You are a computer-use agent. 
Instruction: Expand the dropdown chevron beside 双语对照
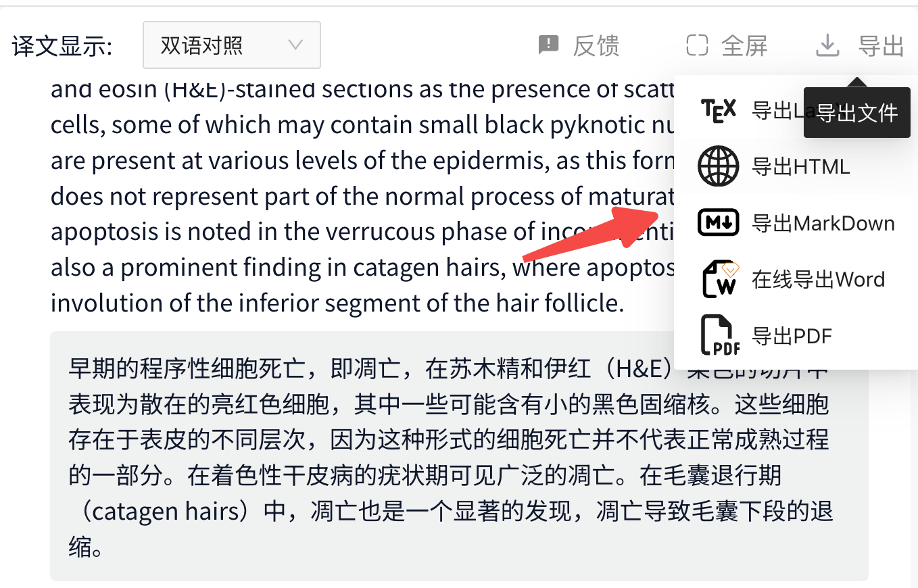[295, 45]
